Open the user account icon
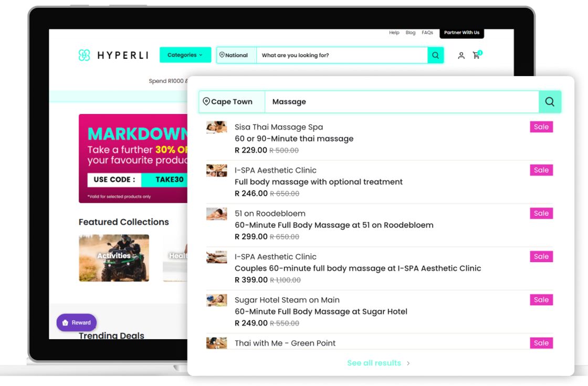 tap(461, 56)
